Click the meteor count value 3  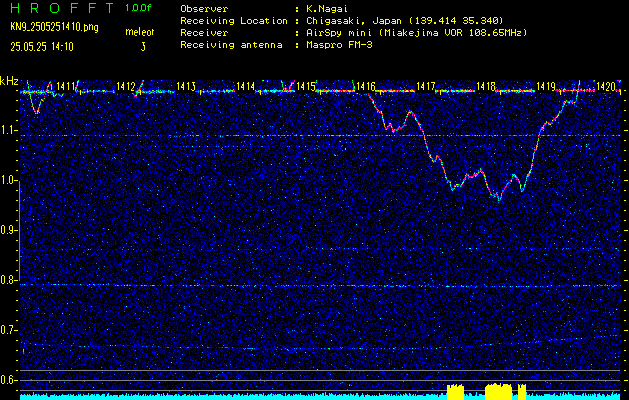[x=143, y=47]
